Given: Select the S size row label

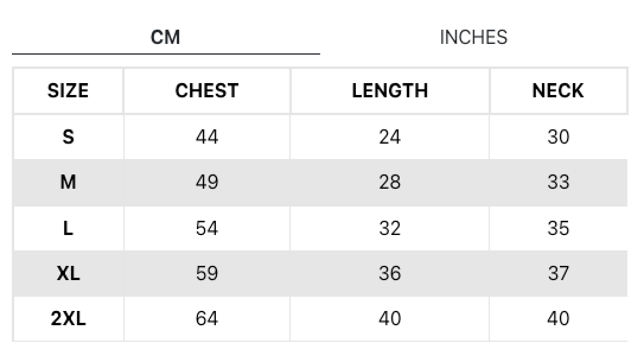Looking at the screenshot, I should pos(68,137).
